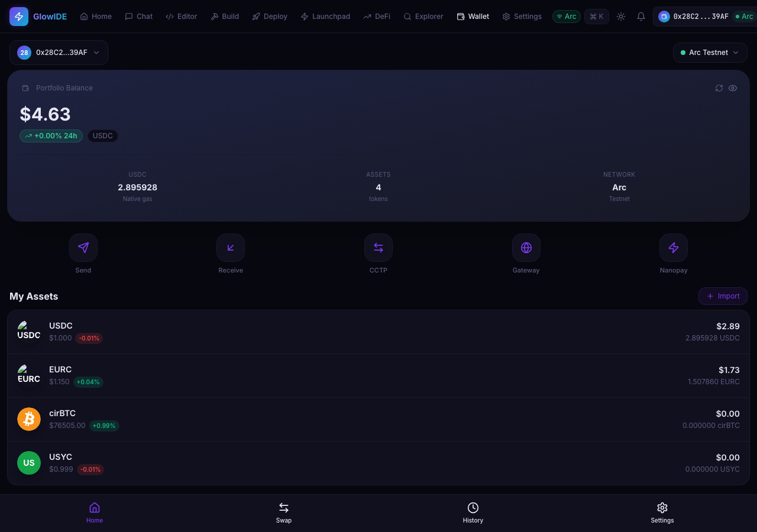The width and height of the screenshot is (757, 532).
Task: Select the Home tab in bottom bar
Action: (x=95, y=512)
